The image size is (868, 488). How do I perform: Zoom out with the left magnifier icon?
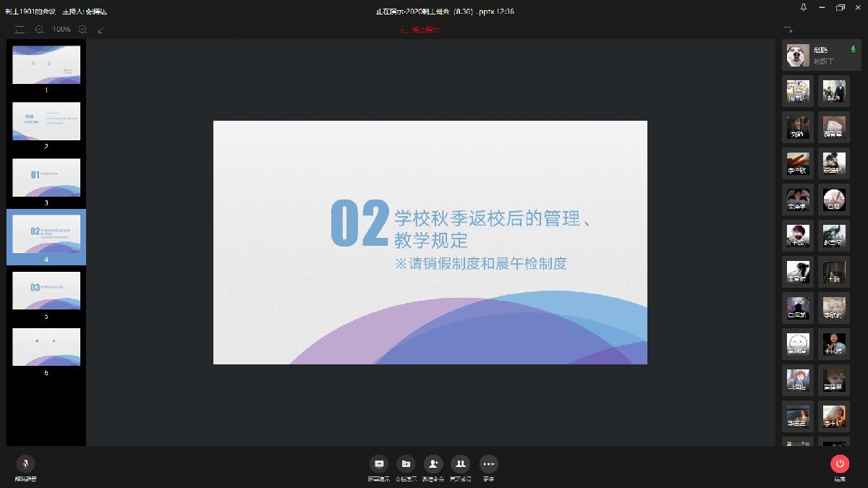40,30
